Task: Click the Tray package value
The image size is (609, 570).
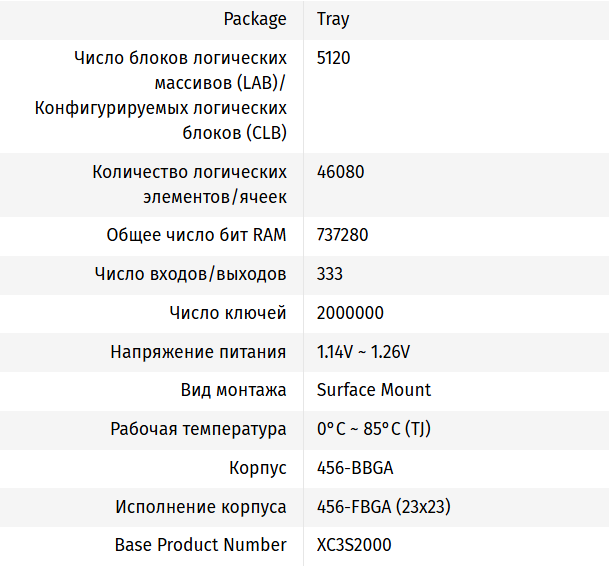Action: [333, 19]
